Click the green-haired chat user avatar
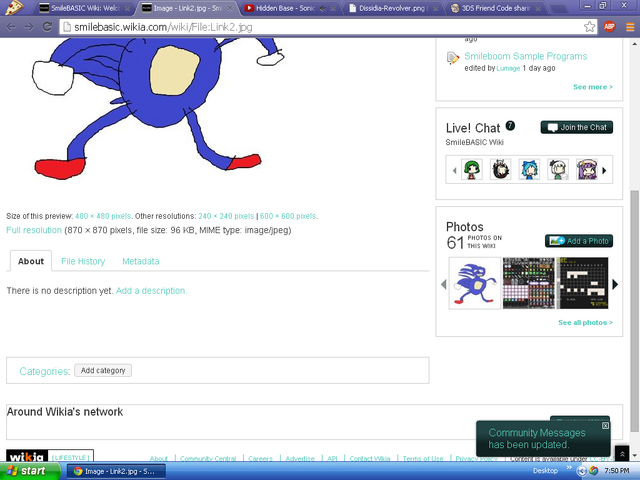640x480 pixels. click(x=471, y=169)
